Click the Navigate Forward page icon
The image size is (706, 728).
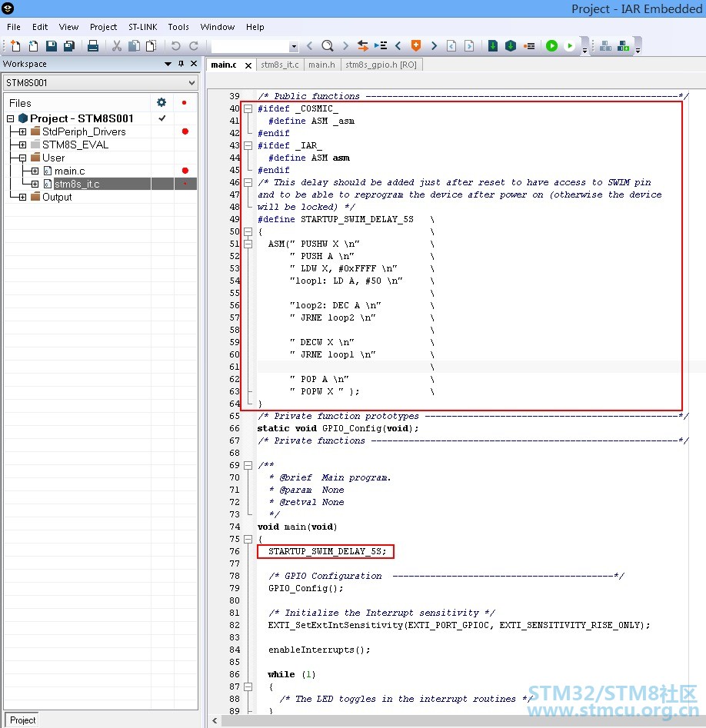click(469, 45)
